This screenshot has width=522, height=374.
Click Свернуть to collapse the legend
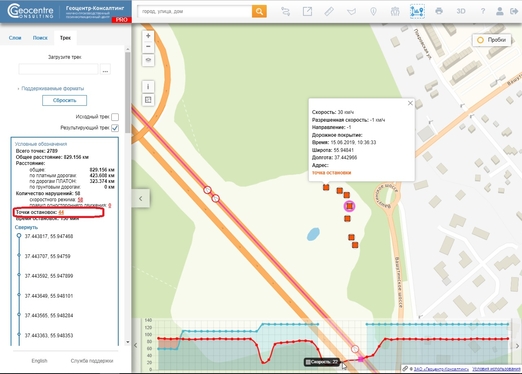point(26,227)
